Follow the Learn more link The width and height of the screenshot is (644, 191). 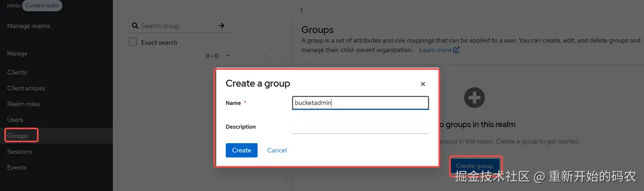pyautogui.click(x=435, y=50)
